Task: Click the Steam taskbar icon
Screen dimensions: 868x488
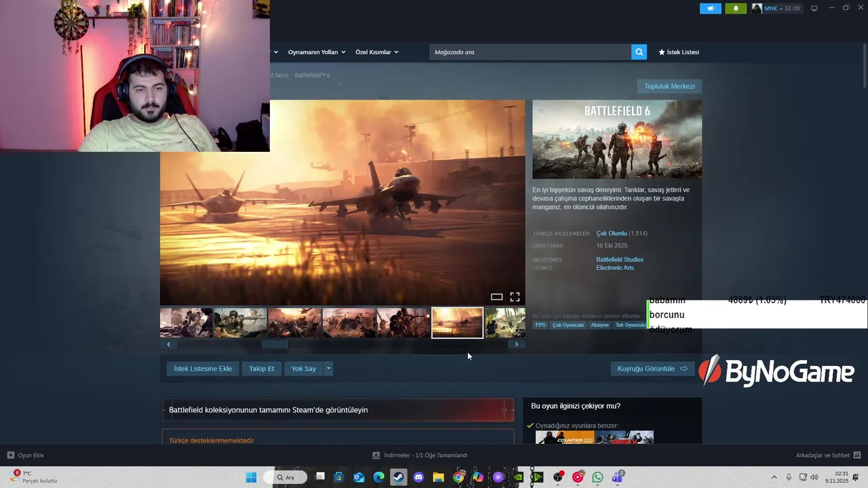Action: click(x=399, y=477)
